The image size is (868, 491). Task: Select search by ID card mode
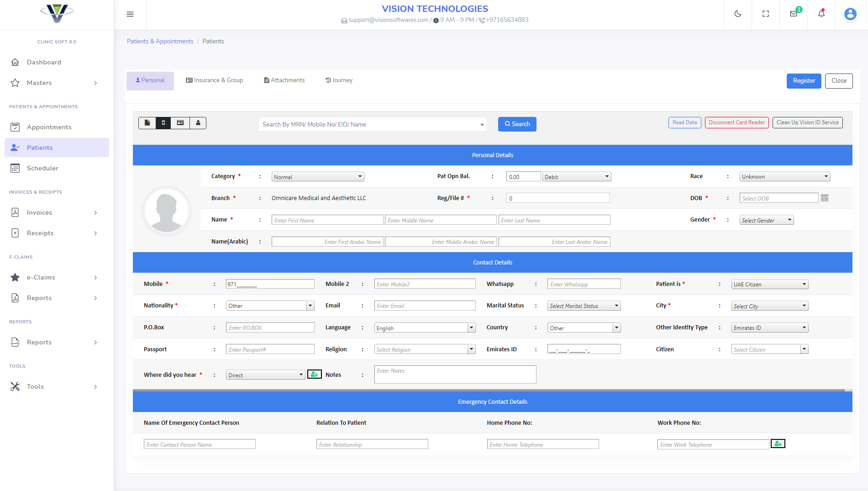pyautogui.click(x=180, y=123)
